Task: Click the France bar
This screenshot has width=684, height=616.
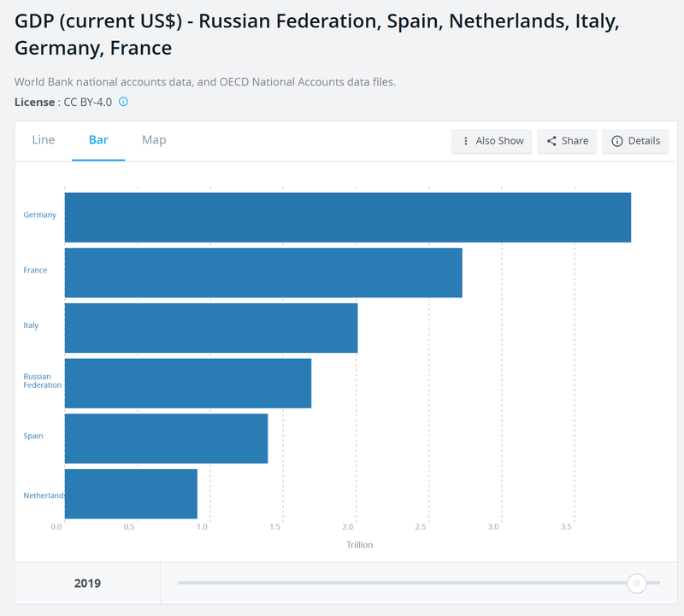Action: click(x=263, y=273)
